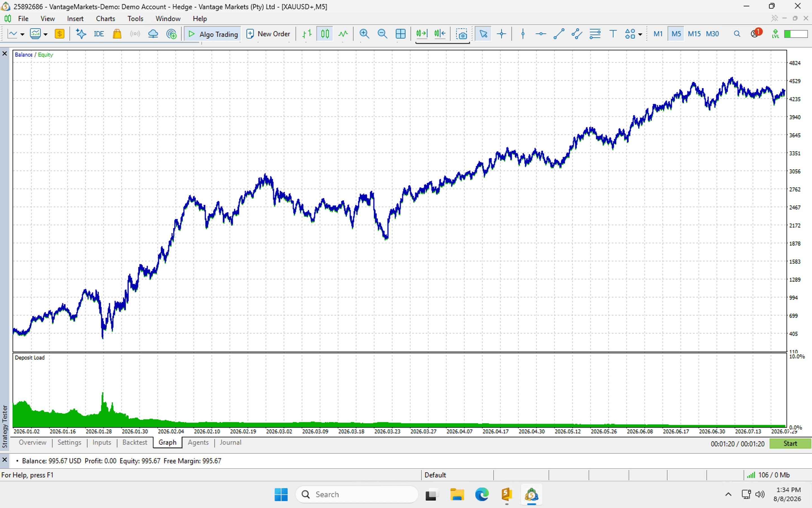Open the File menu

coord(23,19)
